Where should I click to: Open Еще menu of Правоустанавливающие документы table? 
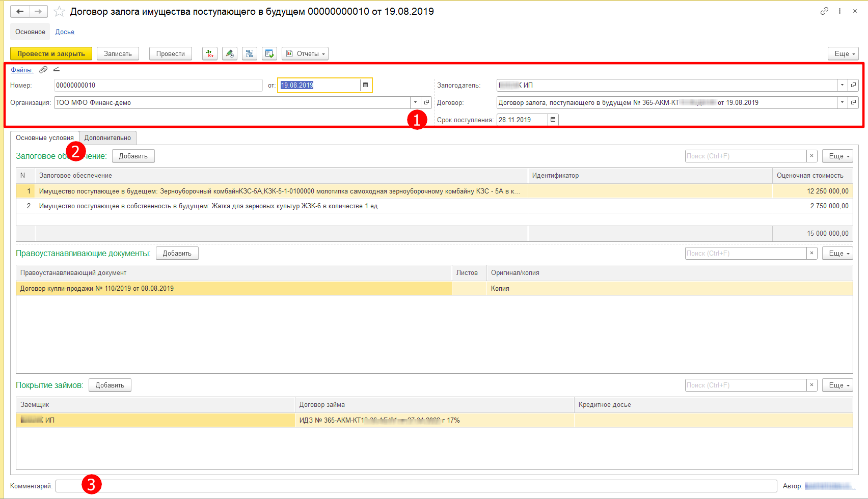click(x=837, y=253)
